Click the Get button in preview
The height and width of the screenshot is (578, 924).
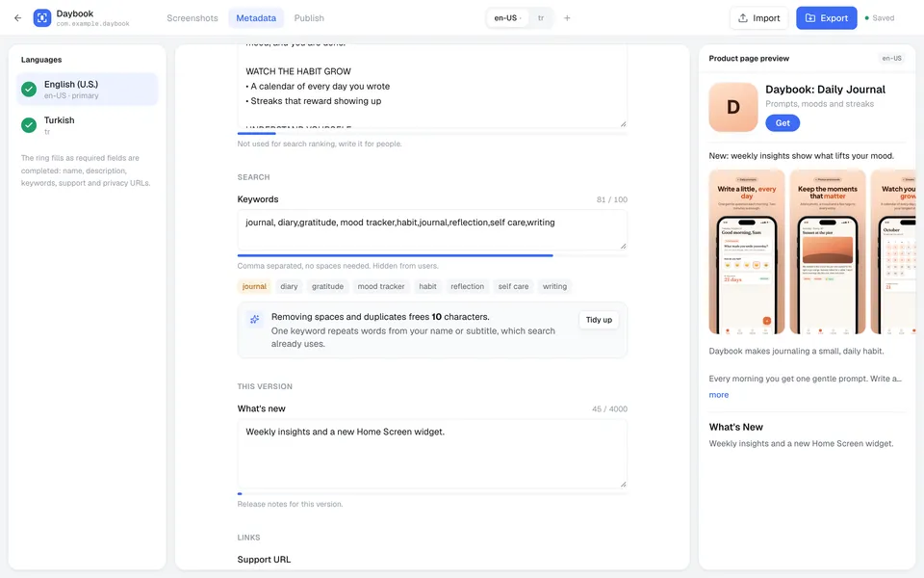783,122
